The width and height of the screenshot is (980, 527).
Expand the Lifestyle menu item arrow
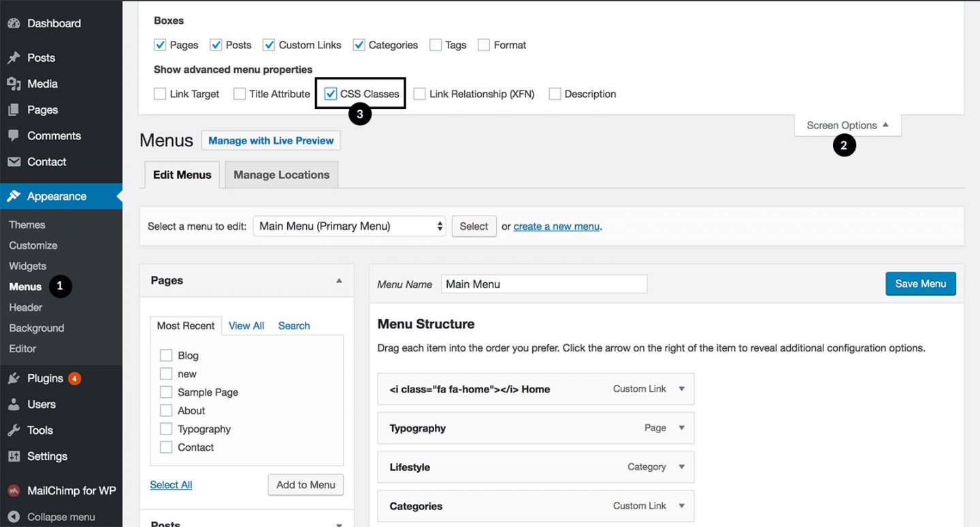point(681,467)
